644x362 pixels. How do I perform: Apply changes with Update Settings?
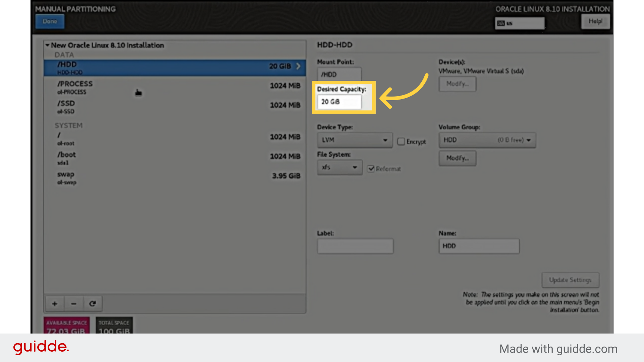point(570,280)
